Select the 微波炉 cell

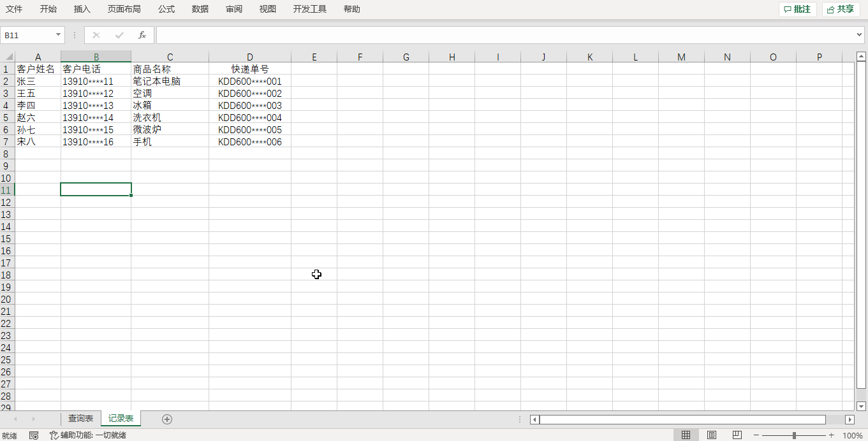point(170,129)
